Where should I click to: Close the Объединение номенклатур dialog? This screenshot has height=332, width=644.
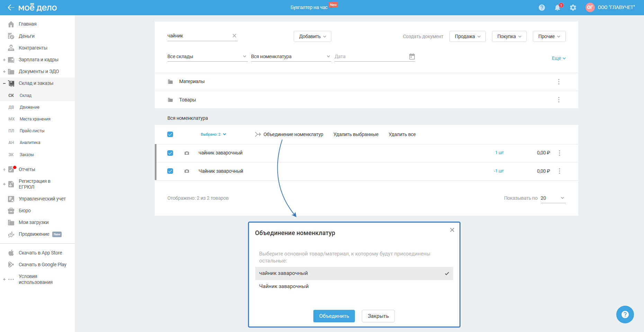tap(452, 230)
